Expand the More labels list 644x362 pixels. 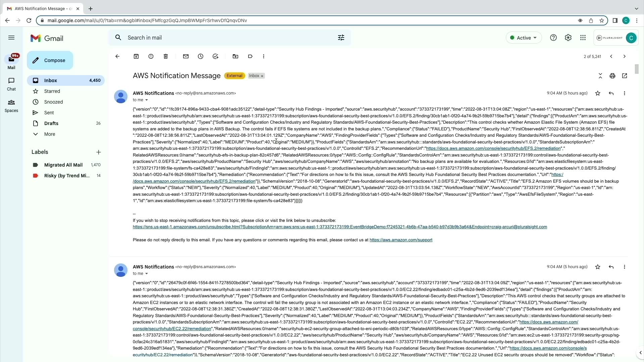(49, 134)
